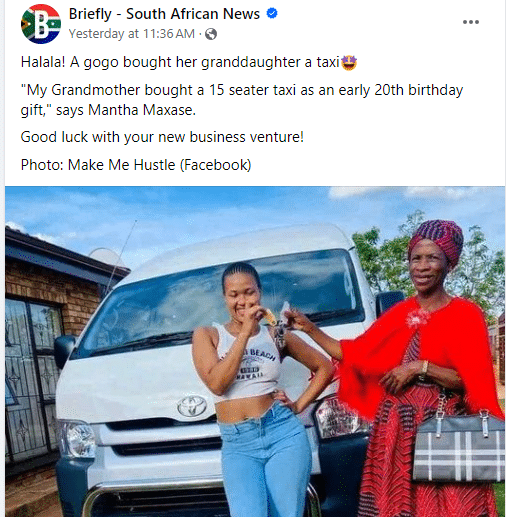Click the taxi's left headlight in photo

click(77, 439)
